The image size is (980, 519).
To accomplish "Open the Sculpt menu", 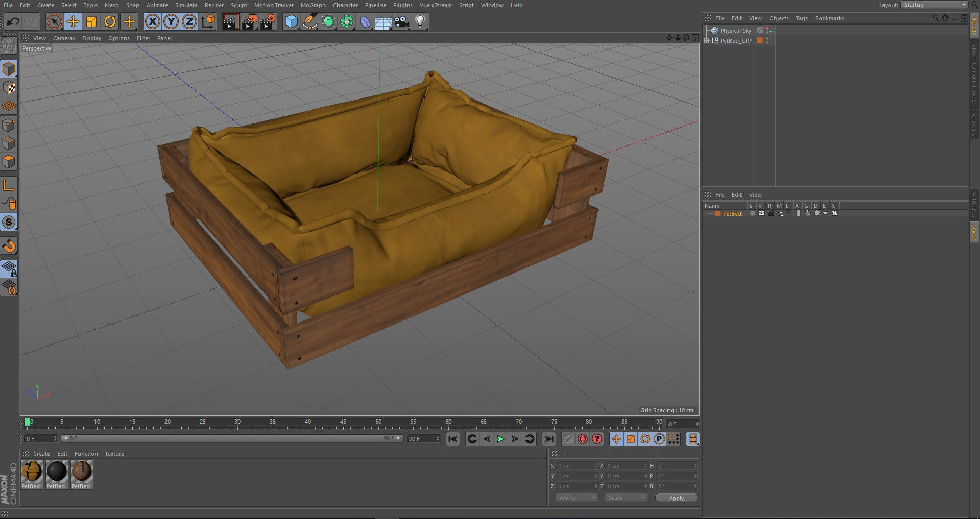I will pyautogui.click(x=238, y=5).
